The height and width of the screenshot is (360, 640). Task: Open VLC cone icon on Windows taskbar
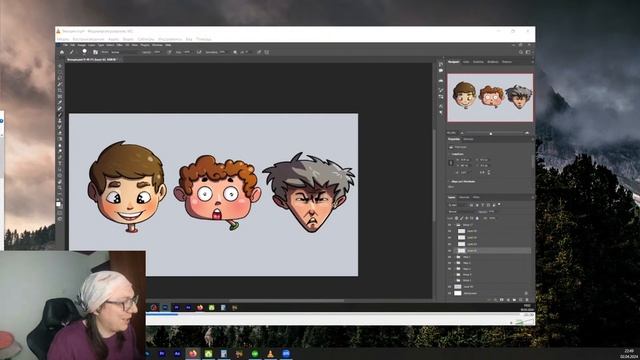coord(270,353)
